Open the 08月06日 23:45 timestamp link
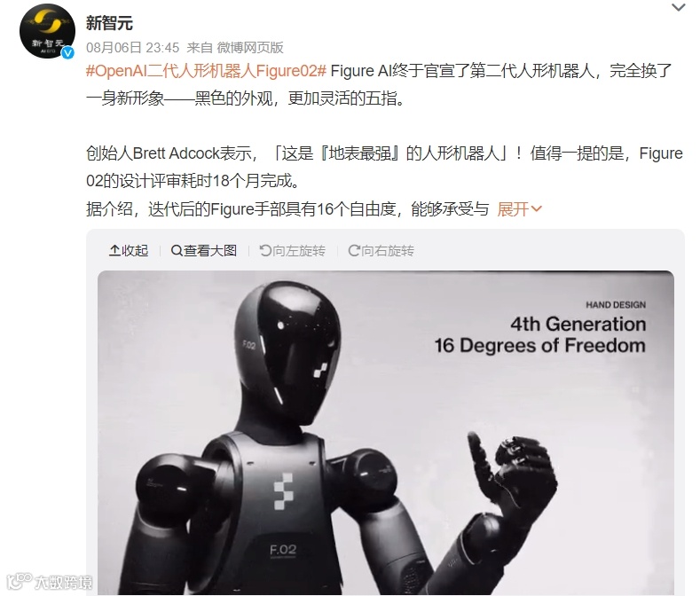 tap(132, 47)
